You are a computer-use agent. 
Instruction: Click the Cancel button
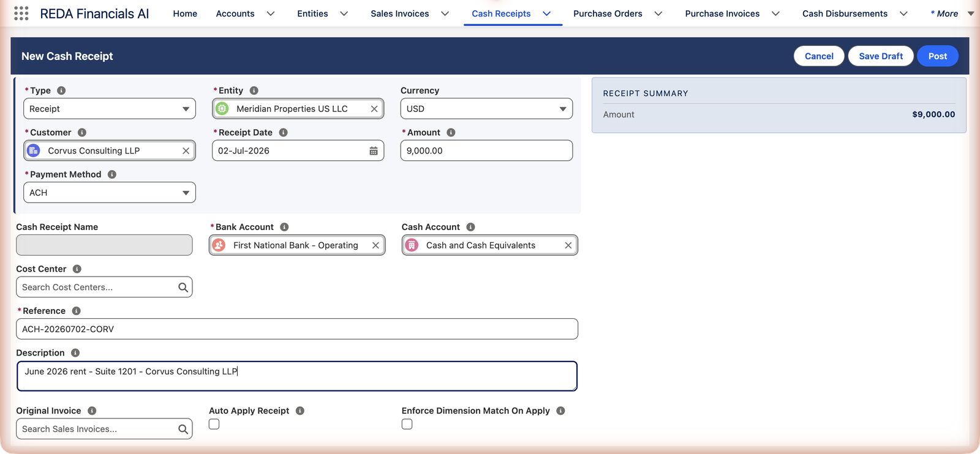pos(819,56)
